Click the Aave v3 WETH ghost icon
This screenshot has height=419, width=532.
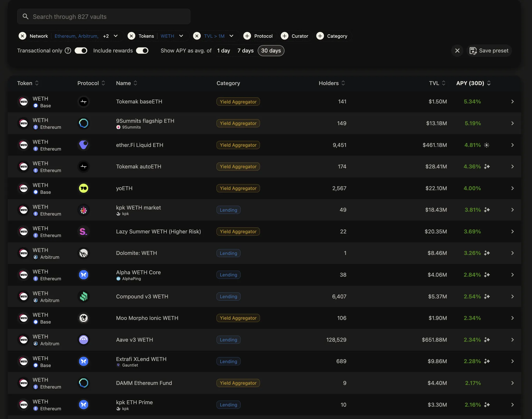[x=83, y=340]
